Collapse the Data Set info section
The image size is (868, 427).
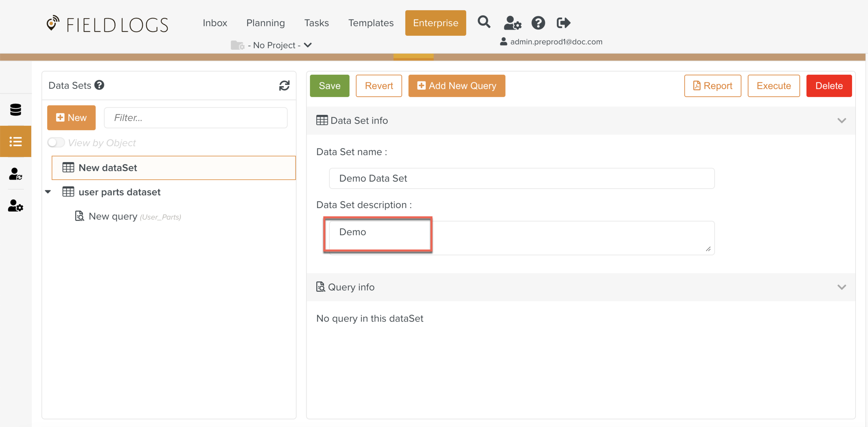point(841,121)
